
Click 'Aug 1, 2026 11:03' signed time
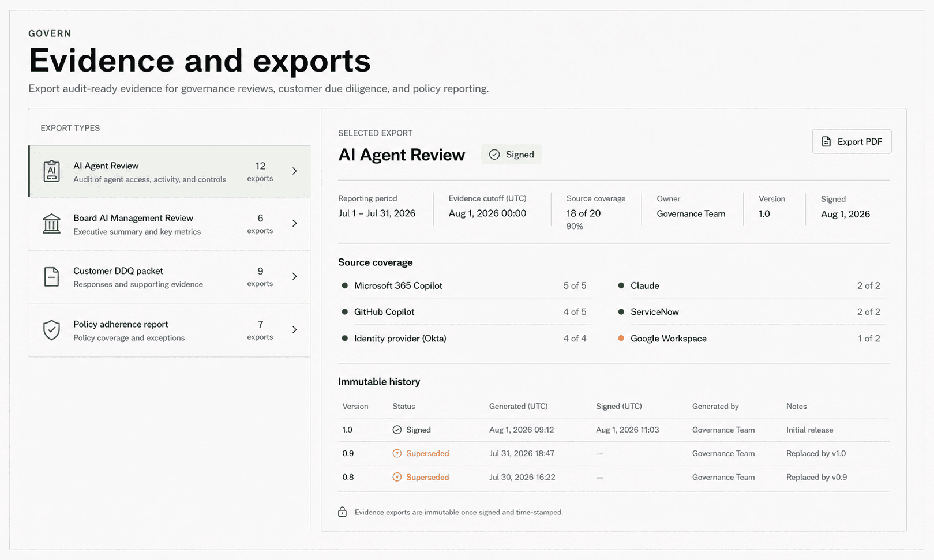tap(628, 430)
